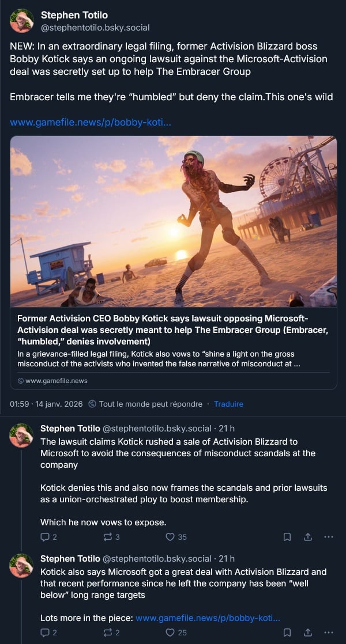
Task: Open the article preview image card
Action: click(x=173, y=221)
